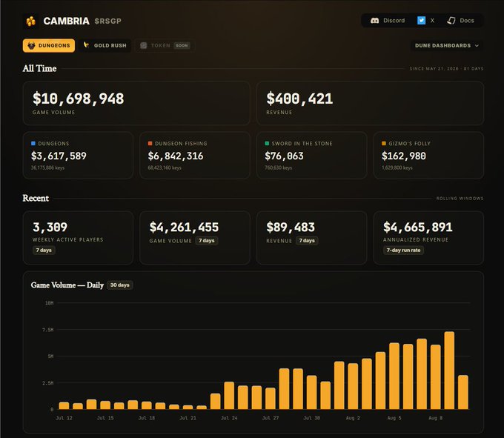Click the CAMBRIA title text
This screenshot has height=438, width=504.
66,21
